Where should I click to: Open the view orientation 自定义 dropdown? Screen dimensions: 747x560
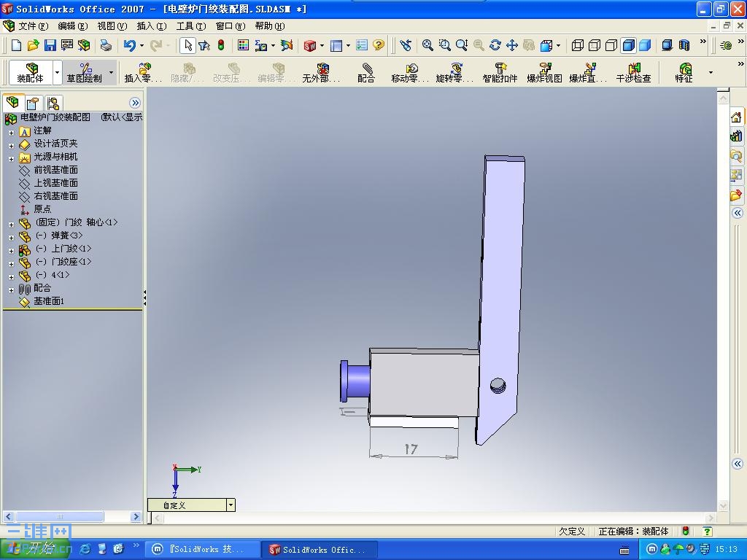coord(231,505)
